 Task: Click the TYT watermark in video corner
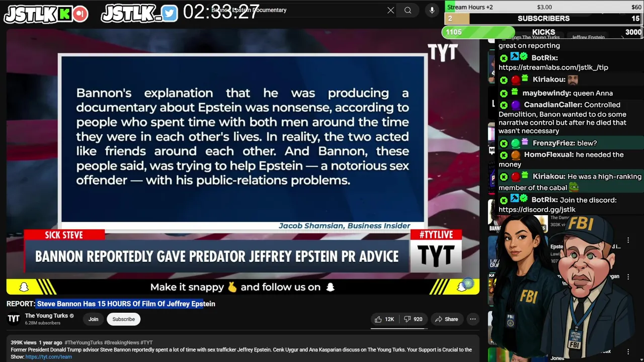[443, 52]
